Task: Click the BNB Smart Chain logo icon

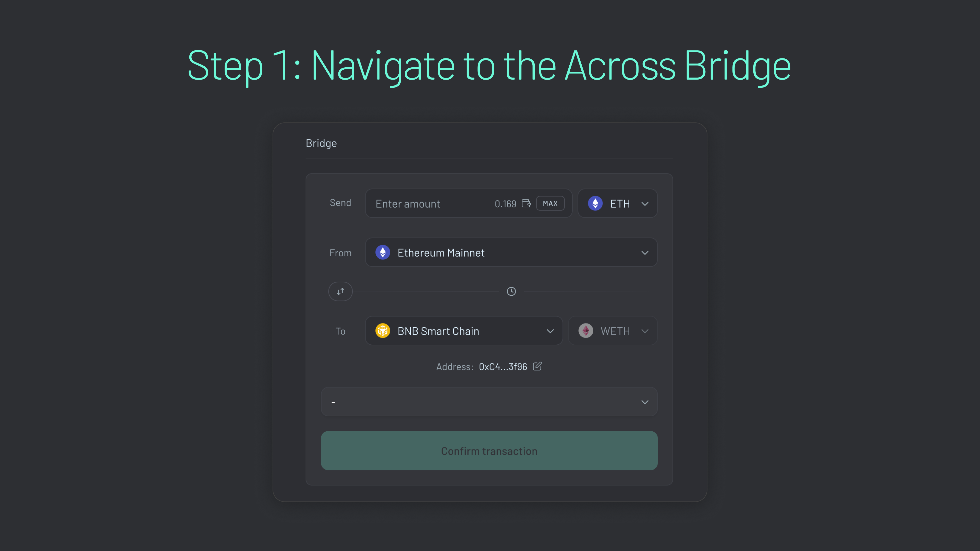Action: (x=383, y=330)
